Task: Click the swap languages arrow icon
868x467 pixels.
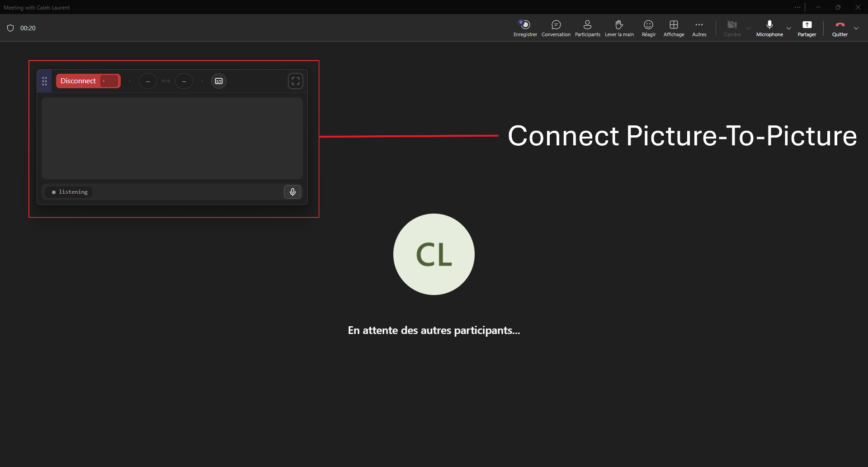Action: [166, 81]
